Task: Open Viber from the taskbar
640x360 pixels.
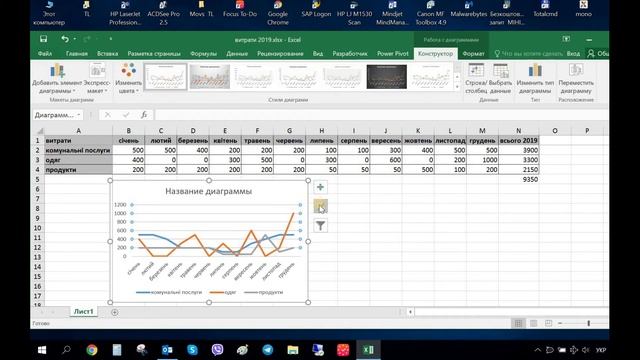Action: point(217,350)
